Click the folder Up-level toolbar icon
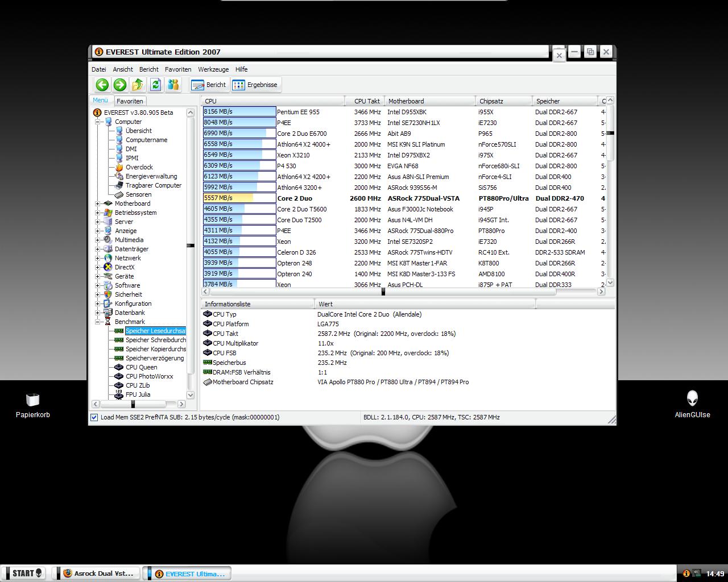The width and height of the screenshot is (728, 582). [138, 85]
